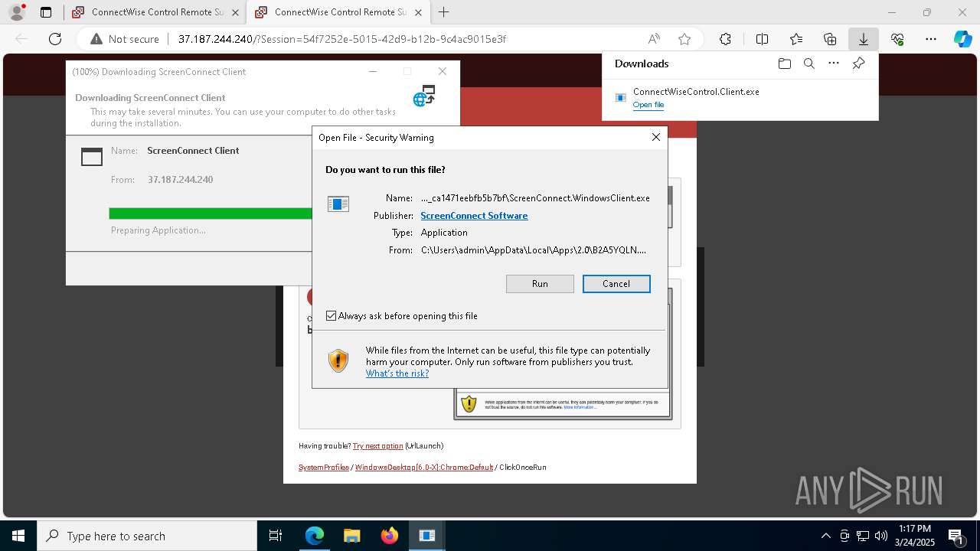Open the Copilot sidebar
The width and height of the screenshot is (980, 551).
tap(962, 39)
